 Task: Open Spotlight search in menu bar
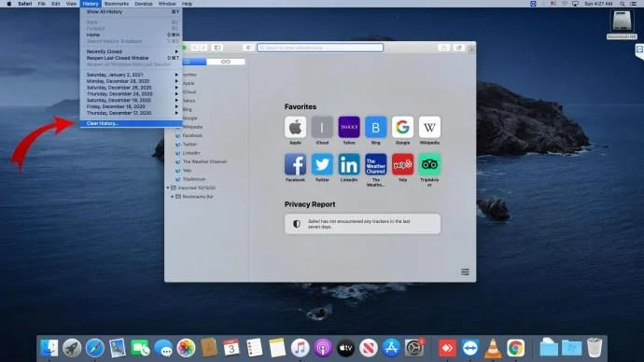tap(623, 4)
